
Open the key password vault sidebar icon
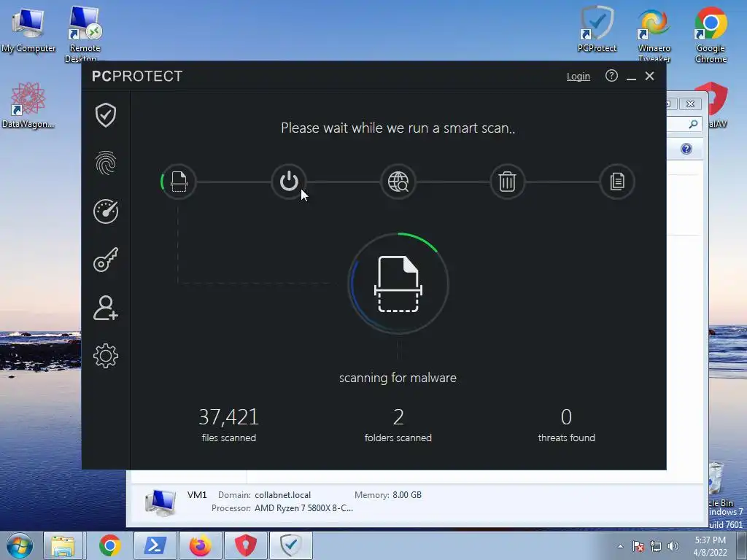[x=105, y=260]
